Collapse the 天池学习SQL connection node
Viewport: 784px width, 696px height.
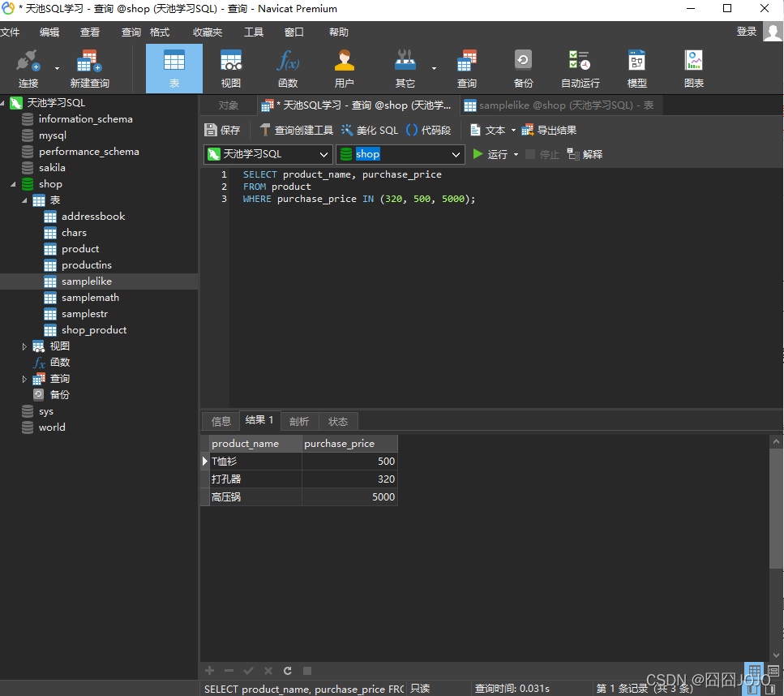3,103
